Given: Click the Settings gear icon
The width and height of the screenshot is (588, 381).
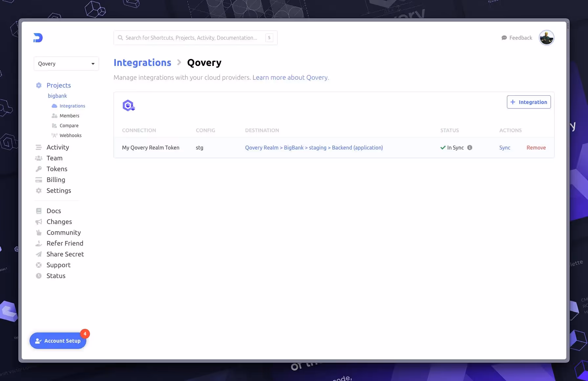Looking at the screenshot, I should (x=39, y=190).
